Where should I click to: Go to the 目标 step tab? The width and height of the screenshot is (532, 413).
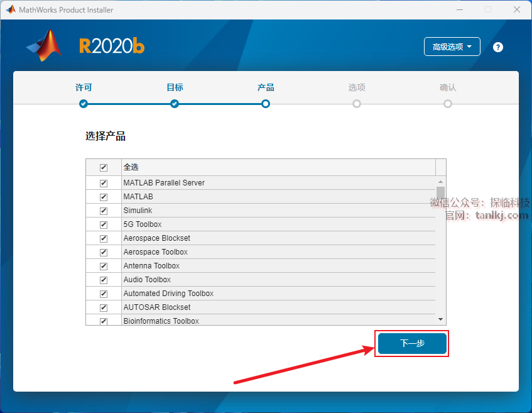pos(175,87)
